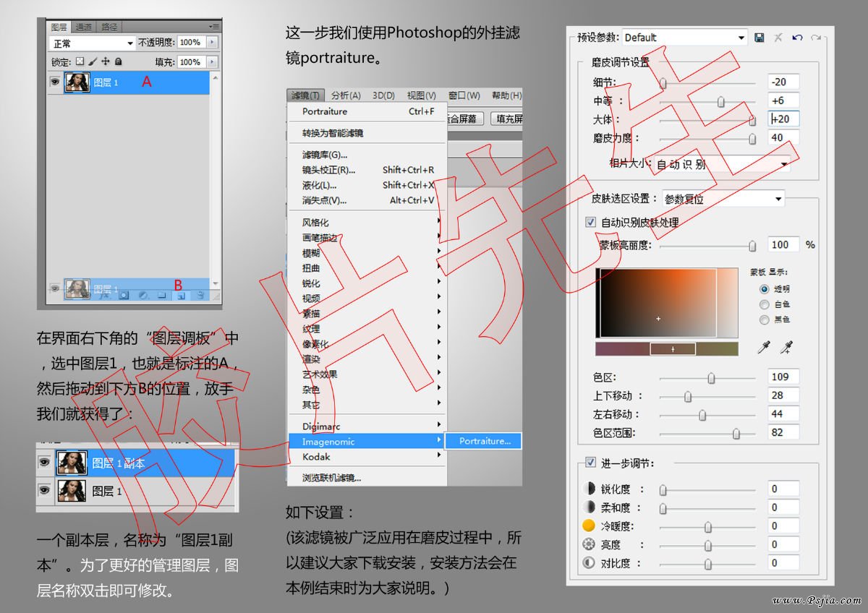Open the 填充 slider arrow
868x613 pixels.
(x=212, y=62)
